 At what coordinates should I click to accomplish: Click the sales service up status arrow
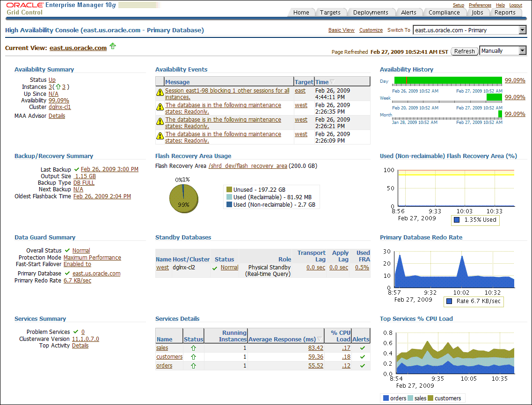point(193,348)
